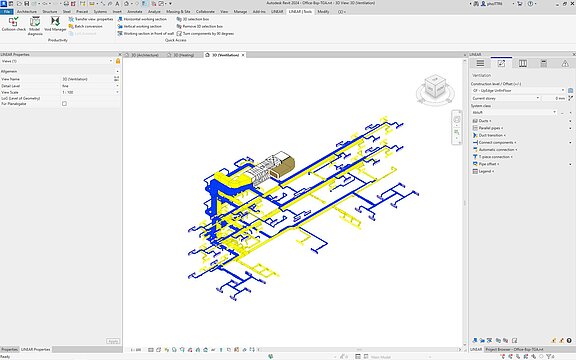Close the 3D (Ventilation) view tab

click(243, 55)
